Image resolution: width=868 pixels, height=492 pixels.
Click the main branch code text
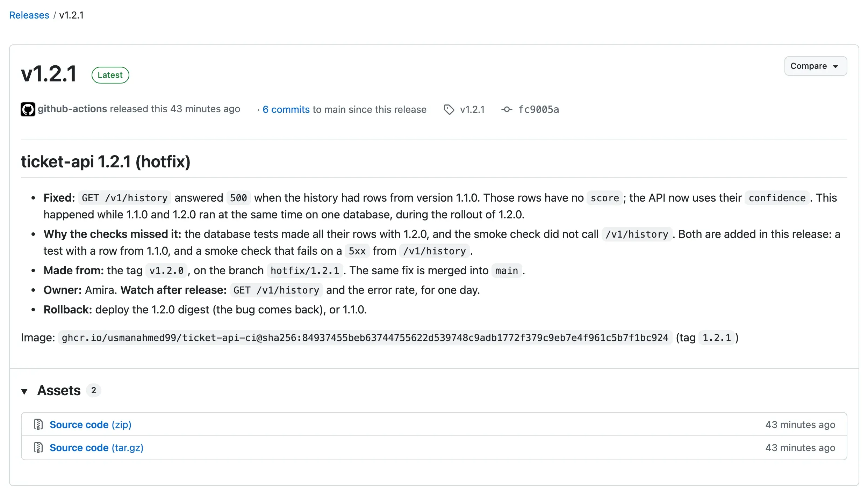point(507,270)
